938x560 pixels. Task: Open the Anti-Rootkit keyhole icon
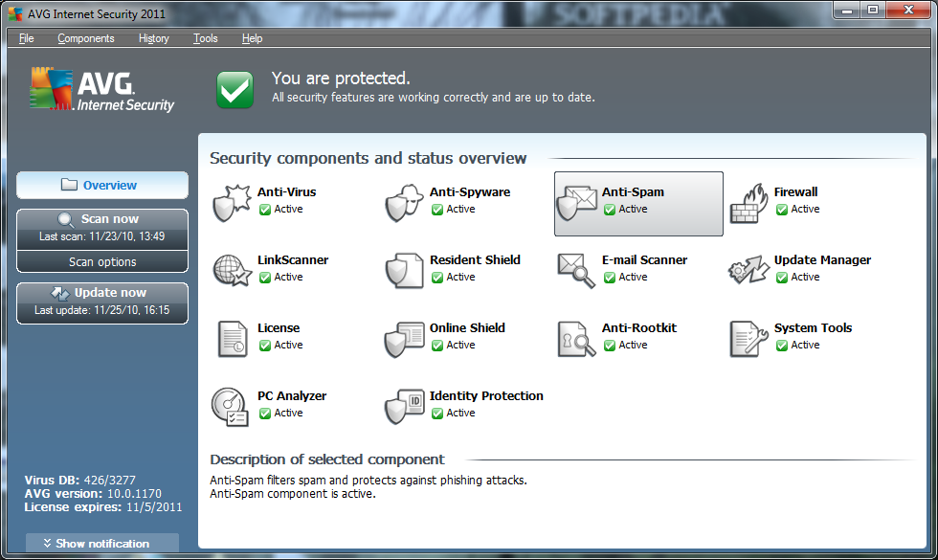point(575,336)
